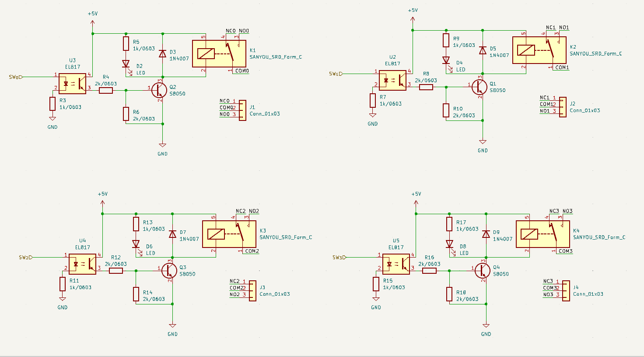Click diode D9 1N4007 symbol

point(486,234)
